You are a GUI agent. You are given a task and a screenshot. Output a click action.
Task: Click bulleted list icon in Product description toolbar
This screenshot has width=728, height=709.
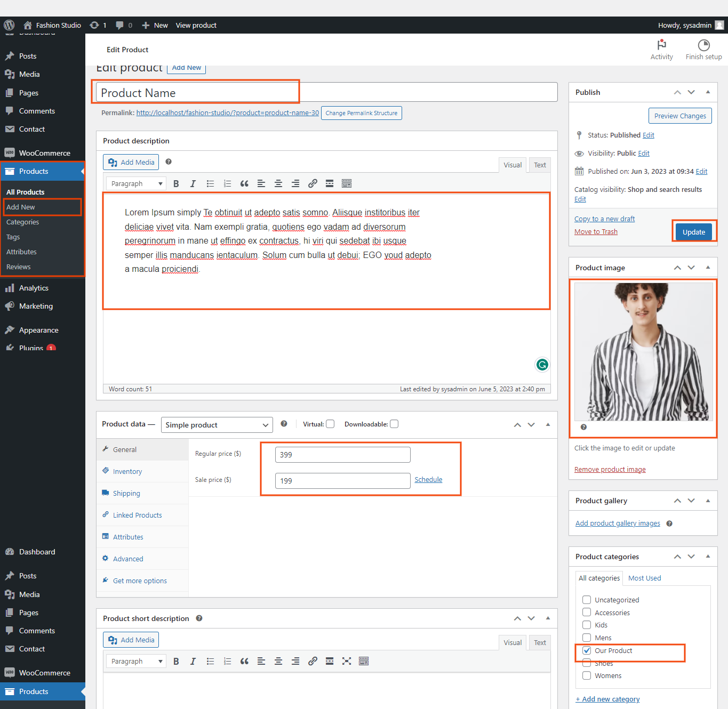210,184
